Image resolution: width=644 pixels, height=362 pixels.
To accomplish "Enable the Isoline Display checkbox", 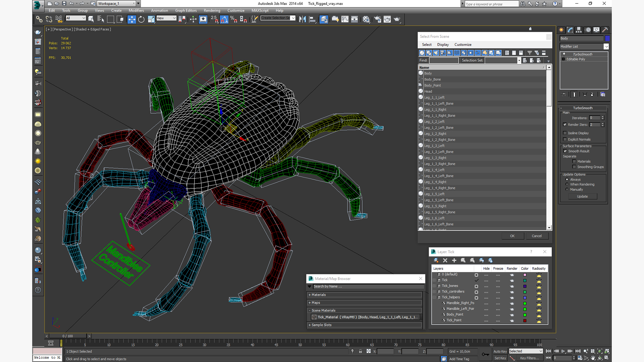I will pyautogui.click(x=565, y=133).
